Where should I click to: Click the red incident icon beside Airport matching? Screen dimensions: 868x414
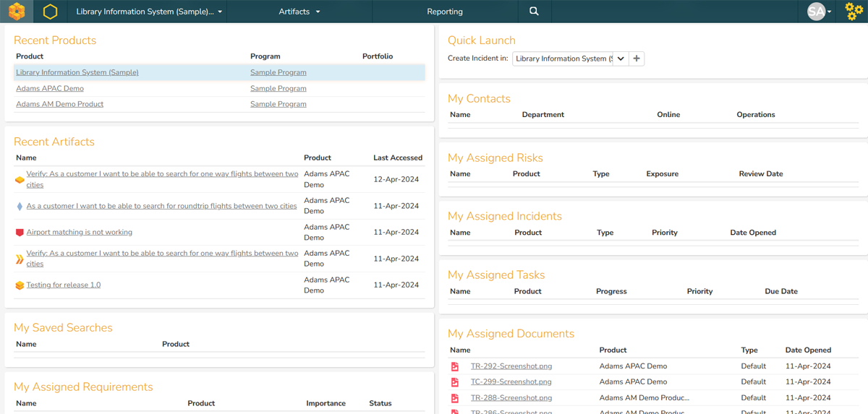(x=20, y=233)
